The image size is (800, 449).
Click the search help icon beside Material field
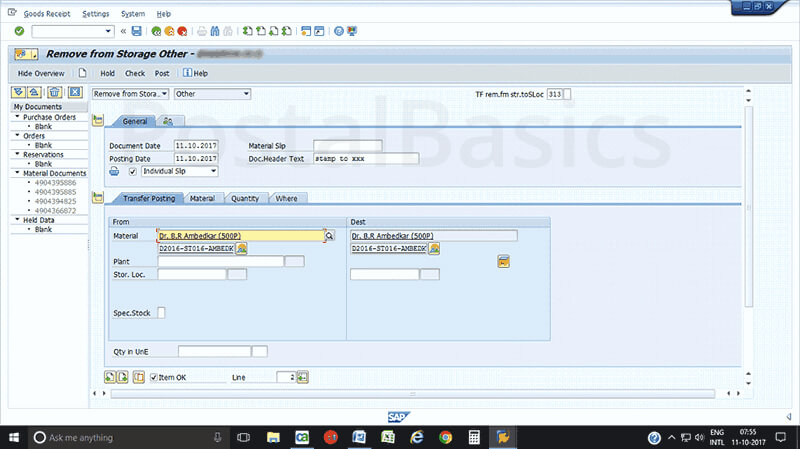[328, 236]
